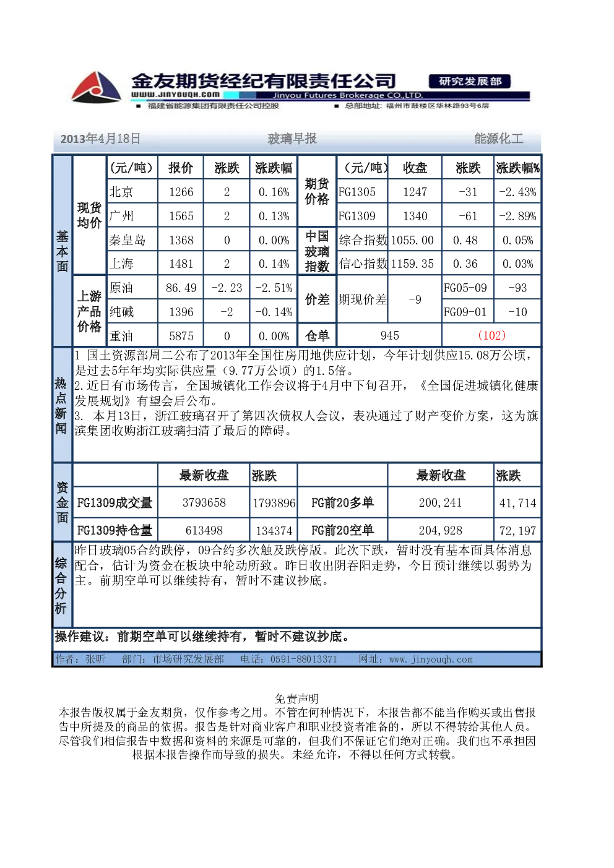
Task: Click the 上游产品价格 row header
Action: pos(89,311)
